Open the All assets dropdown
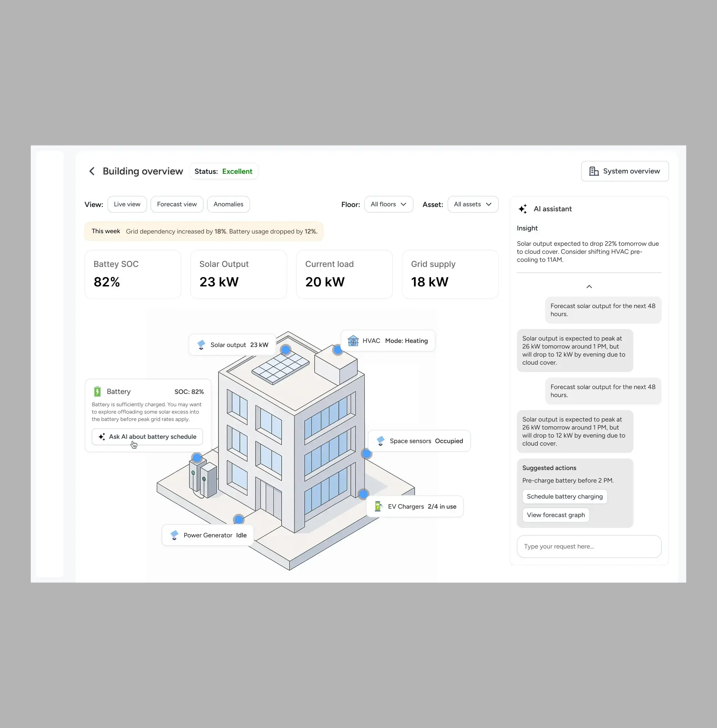This screenshot has height=728, width=717. (473, 204)
